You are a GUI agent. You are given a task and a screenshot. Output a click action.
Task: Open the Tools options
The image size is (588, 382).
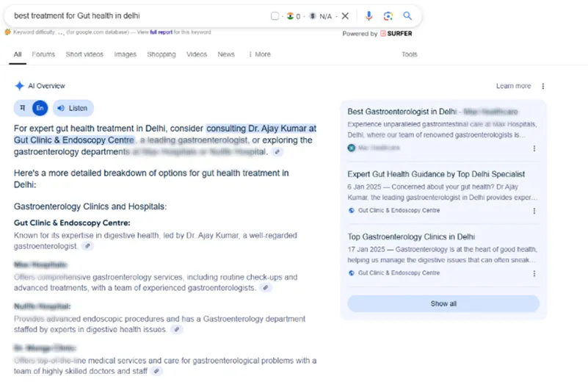409,54
